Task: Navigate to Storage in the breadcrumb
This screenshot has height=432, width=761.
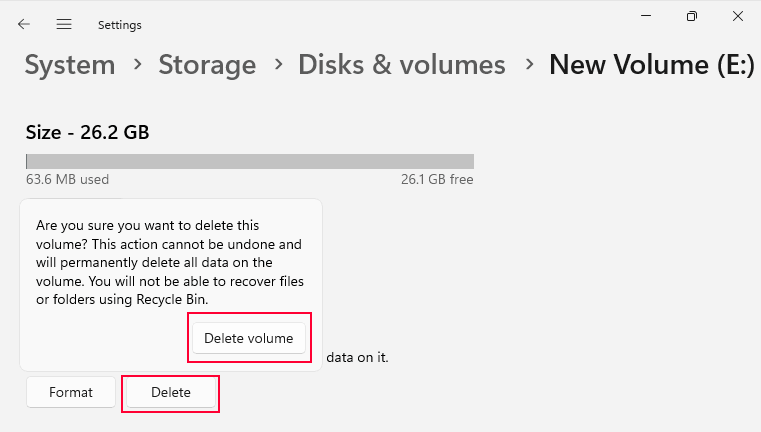Action: pyautogui.click(x=207, y=65)
